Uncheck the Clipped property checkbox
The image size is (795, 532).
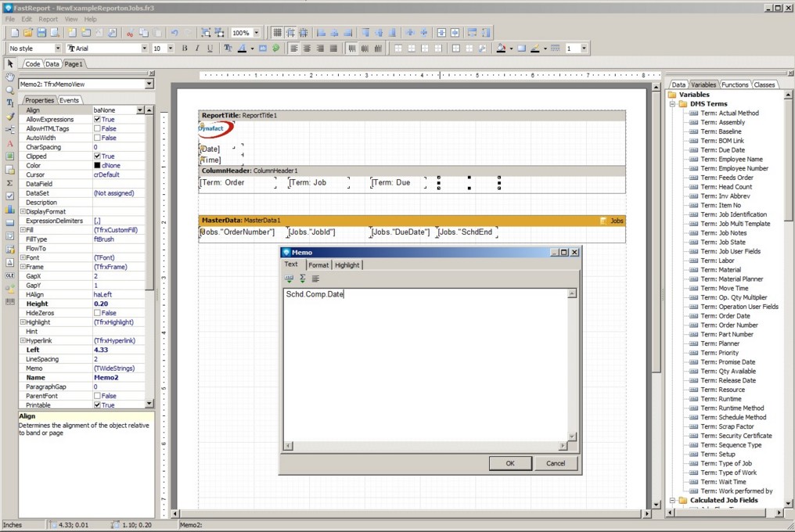tap(97, 156)
